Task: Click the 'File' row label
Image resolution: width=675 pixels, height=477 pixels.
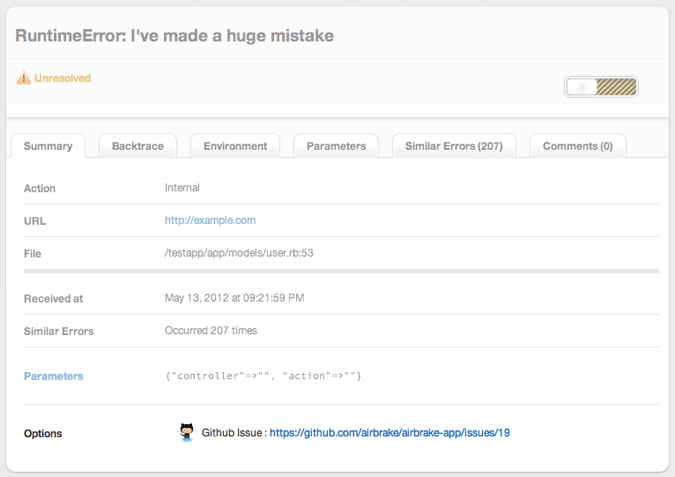Action: (32, 254)
